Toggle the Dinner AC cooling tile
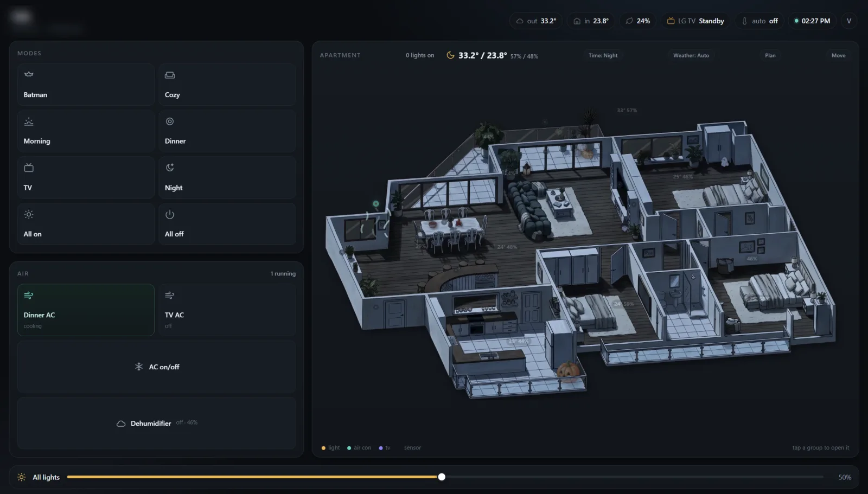868x494 pixels. pos(86,310)
